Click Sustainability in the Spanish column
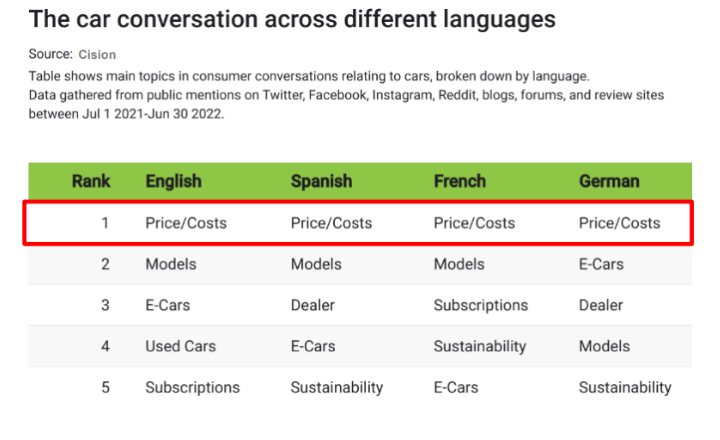720x440 pixels. tap(337, 387)
